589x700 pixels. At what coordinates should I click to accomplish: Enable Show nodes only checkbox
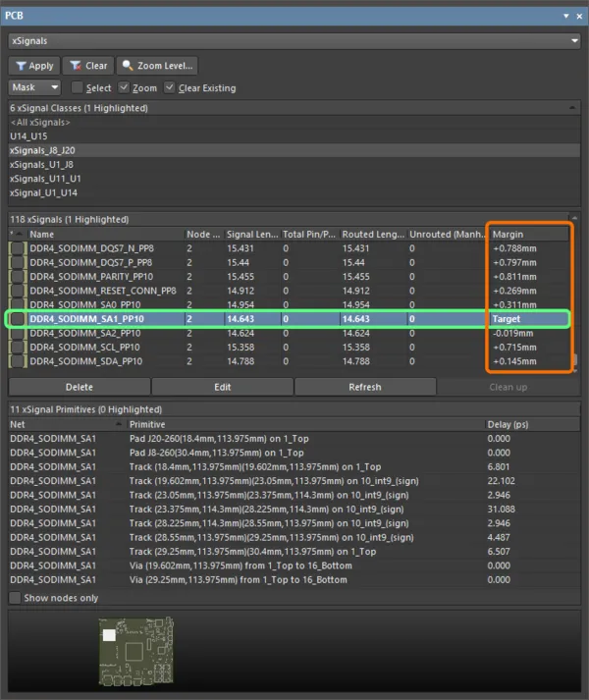coord(15,598)
